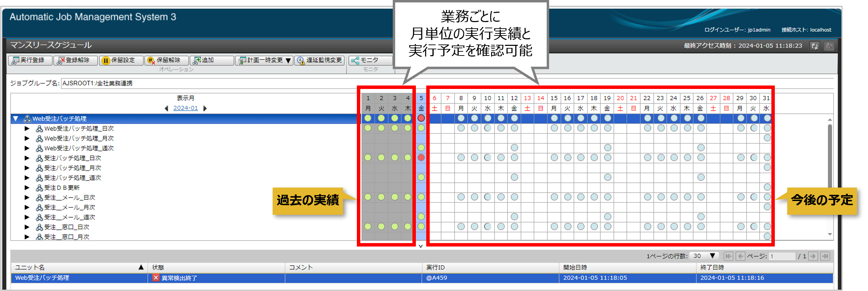Click red abnormal-end circle on day 5 top row

click(421, 118)
